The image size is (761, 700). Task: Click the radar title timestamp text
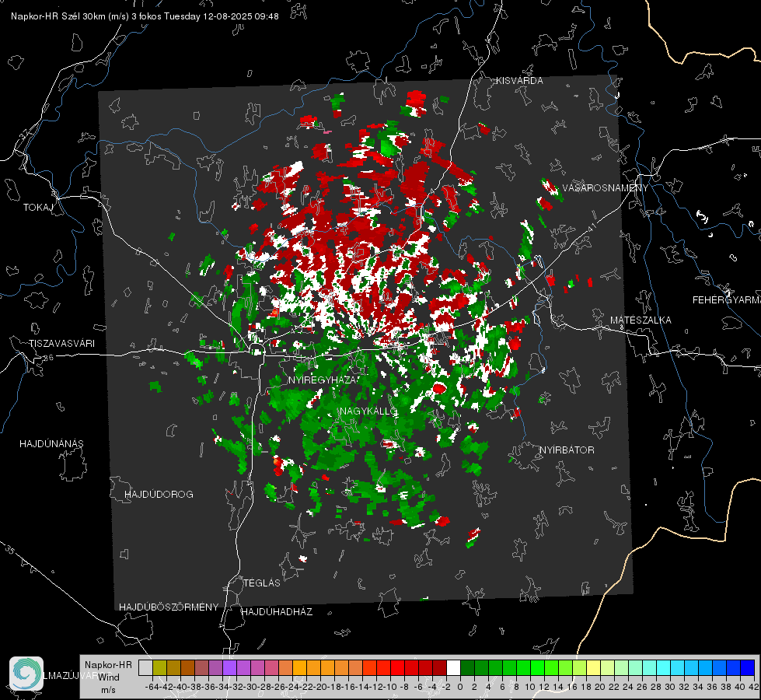pyautogui.click(x=145, y=16)
